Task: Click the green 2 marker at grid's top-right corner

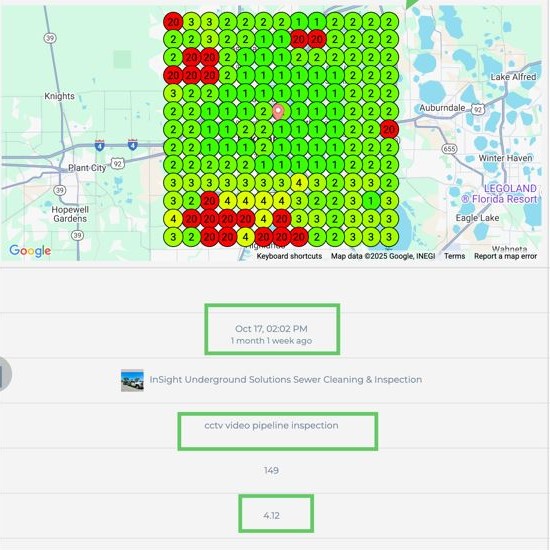Action: (389, 22)
